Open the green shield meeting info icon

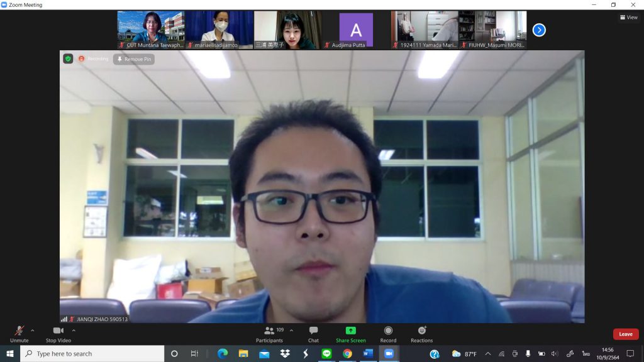[x=68, y=59]
